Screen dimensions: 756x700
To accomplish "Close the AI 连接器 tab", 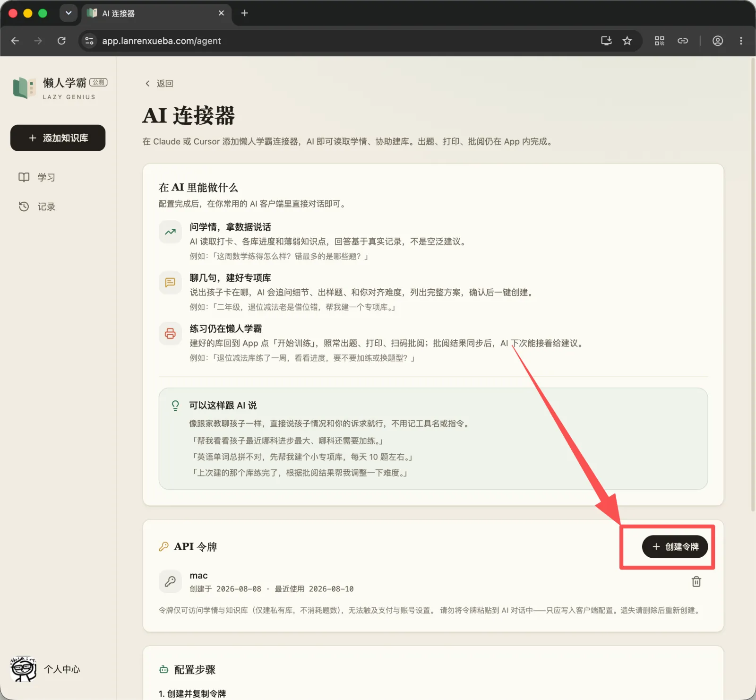I will pos(221,13).
